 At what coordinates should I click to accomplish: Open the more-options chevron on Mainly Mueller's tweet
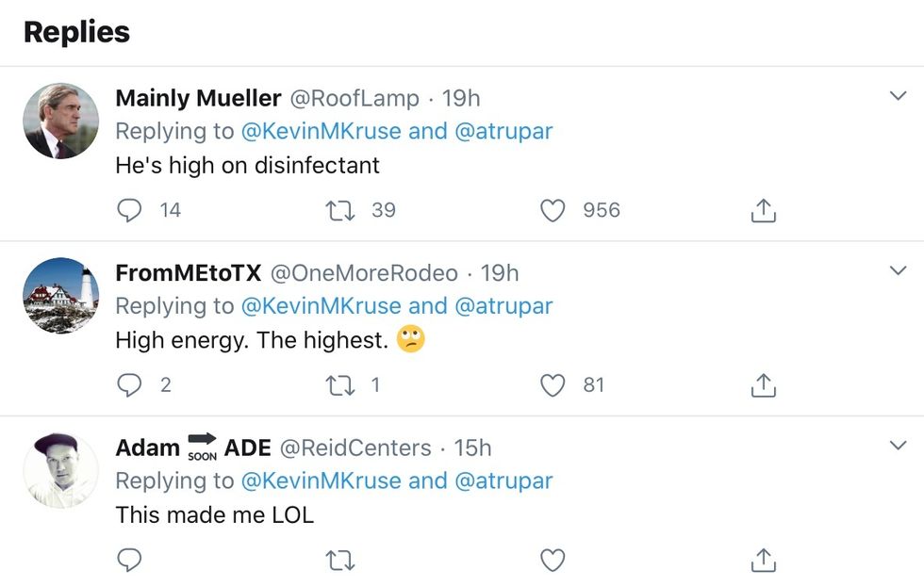tap(898, 96)
